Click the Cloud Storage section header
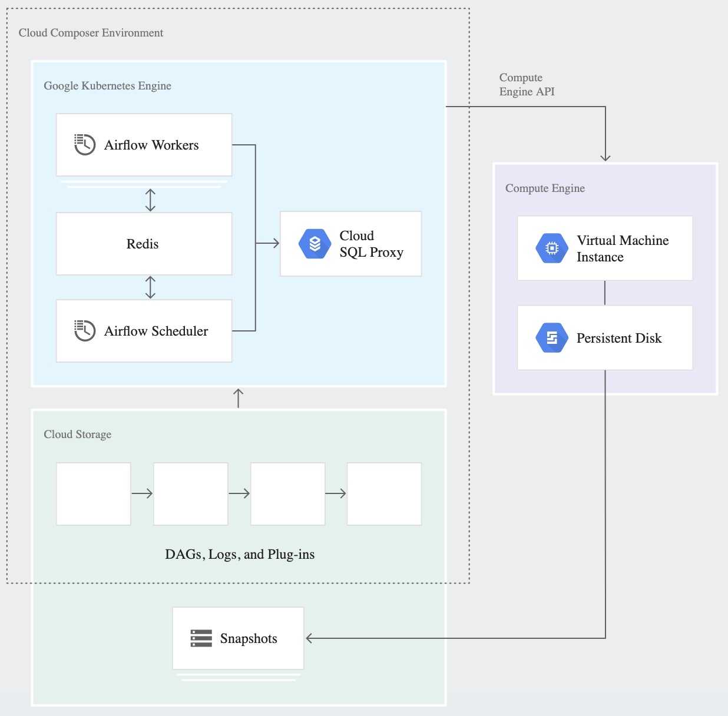Viewport: 728px width, 716px height. pyautogui.click(x=77, y=434)
